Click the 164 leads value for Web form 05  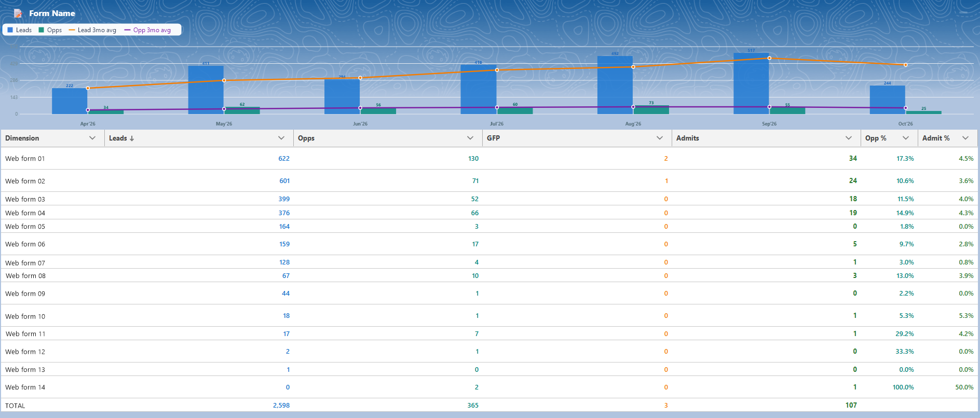pos(284,227)
